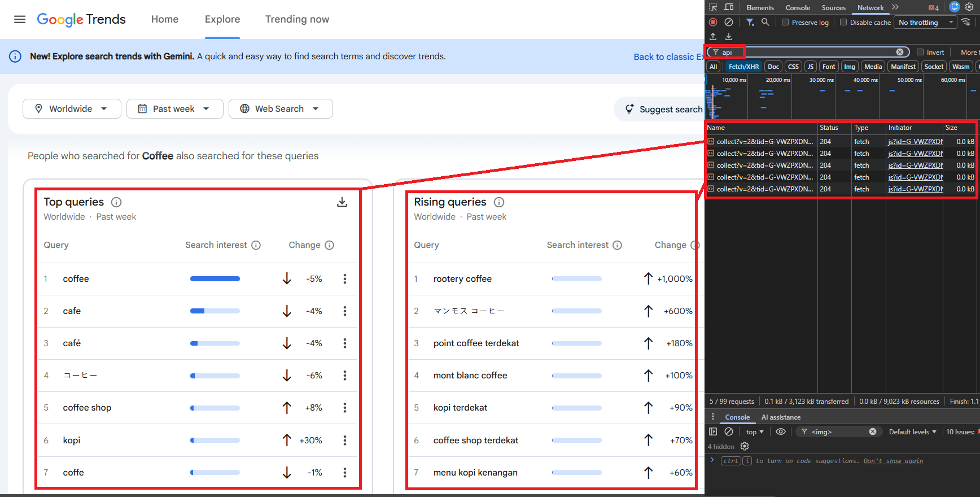Viewport: 980px width, 497px height.
Task: Open console settings gear next to '4 hidden'
Action: click(745, 446)
